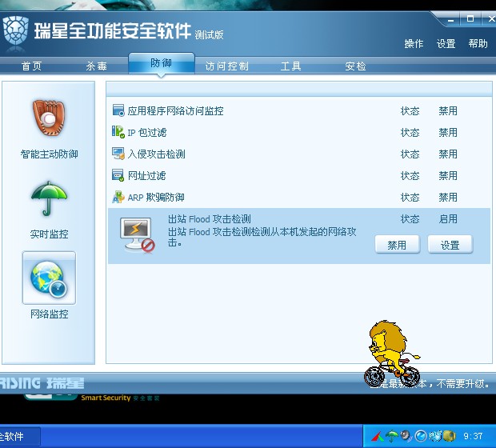Click the IP 包过滤 row icon
Image resolution: width=496 pixels, height=448 pixels.
(x=118, y=132)
